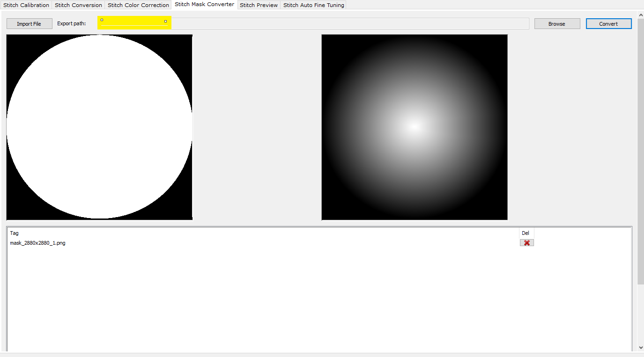644x357 pixels.
Task: Click Browse to choose export folder
Action: click(x=557, y=24)
